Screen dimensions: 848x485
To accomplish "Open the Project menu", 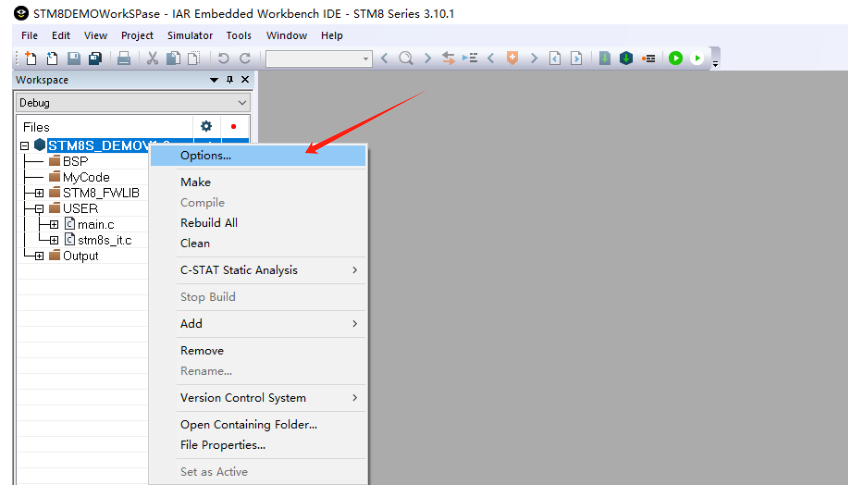I will (137, 36).
